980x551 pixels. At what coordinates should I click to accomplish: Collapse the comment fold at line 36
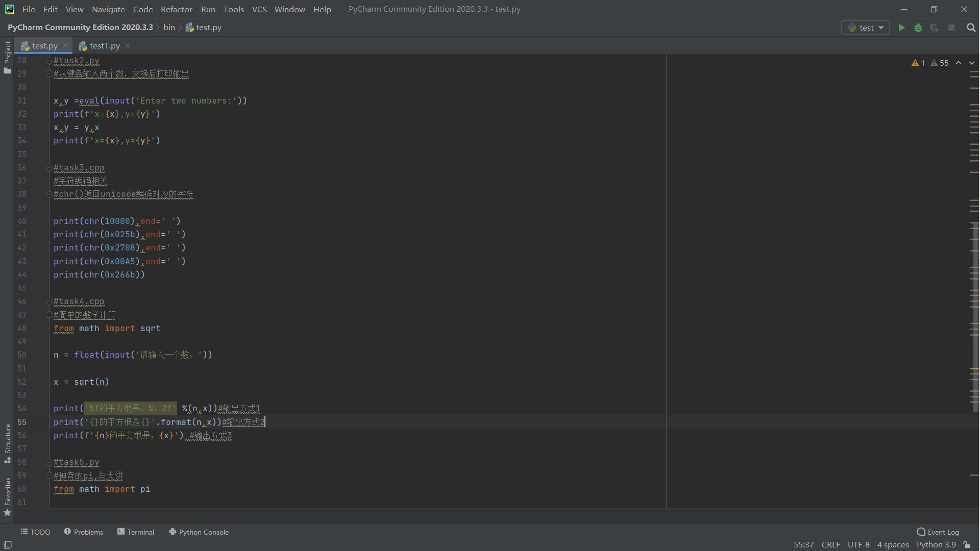(50, 168)
